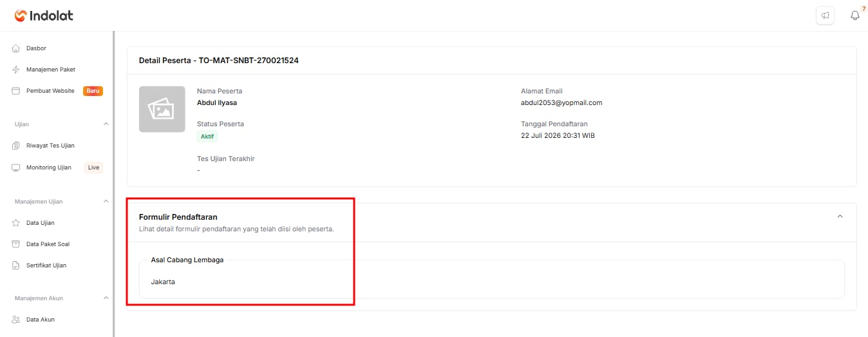Open Sertifikat Ujian
The height and width of the screenshot is (337, 868).
46,265
